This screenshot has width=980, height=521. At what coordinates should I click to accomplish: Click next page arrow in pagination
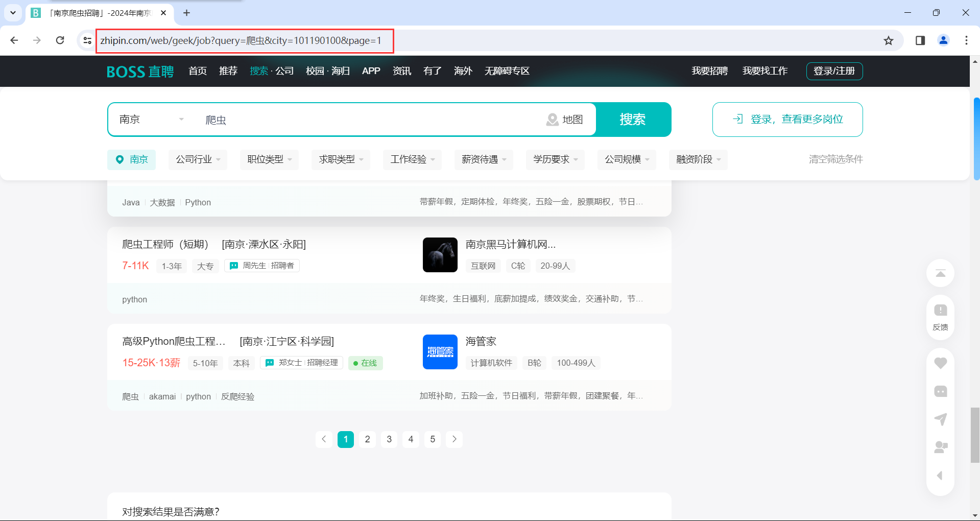(455, 439)
